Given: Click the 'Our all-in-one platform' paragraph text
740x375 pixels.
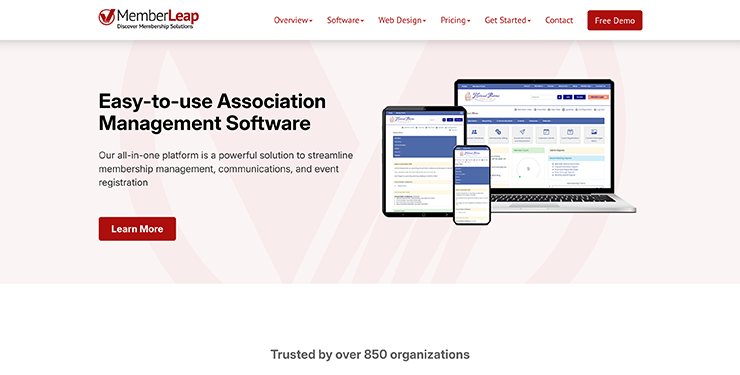Looking at the screenshot, I should [x=226, y=169].
